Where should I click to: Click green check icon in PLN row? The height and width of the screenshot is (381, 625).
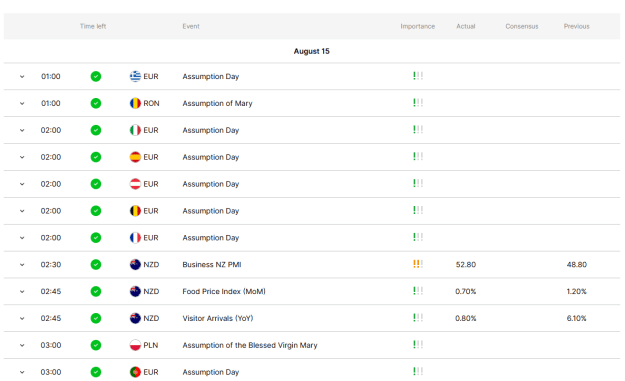click(96, 345)
